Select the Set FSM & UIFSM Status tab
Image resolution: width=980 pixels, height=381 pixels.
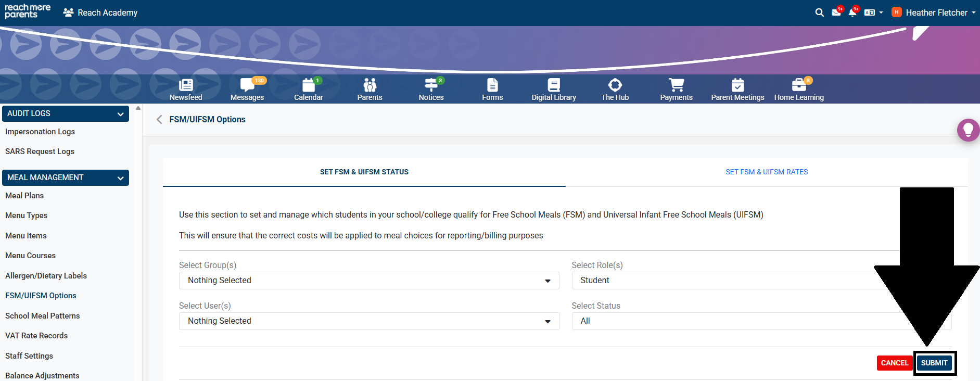click(x=364, y=172)
